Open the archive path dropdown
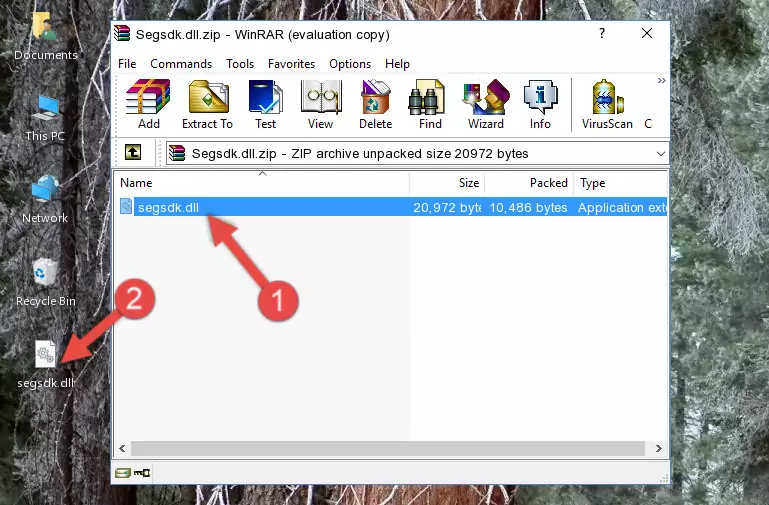This screenshot has height=505, width=769. point(661,153)
